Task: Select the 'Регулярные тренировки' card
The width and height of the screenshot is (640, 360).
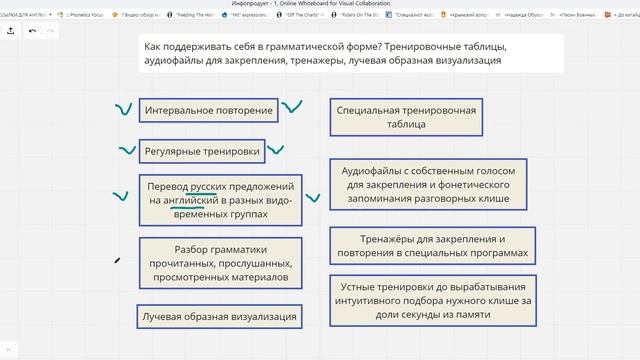Action: [202, 151]
